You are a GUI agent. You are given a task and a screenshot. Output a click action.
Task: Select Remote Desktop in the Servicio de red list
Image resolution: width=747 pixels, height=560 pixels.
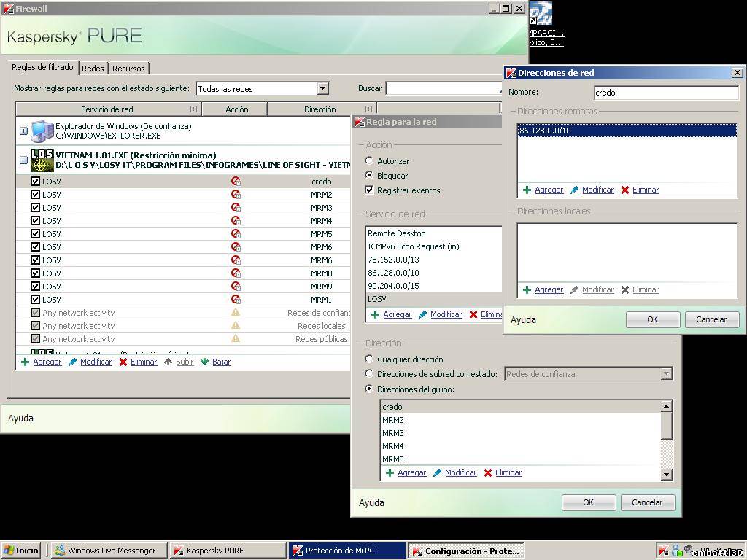point(433,233)
